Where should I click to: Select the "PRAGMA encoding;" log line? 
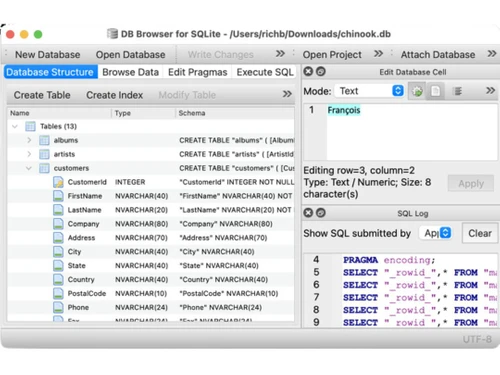pos(389,260)
